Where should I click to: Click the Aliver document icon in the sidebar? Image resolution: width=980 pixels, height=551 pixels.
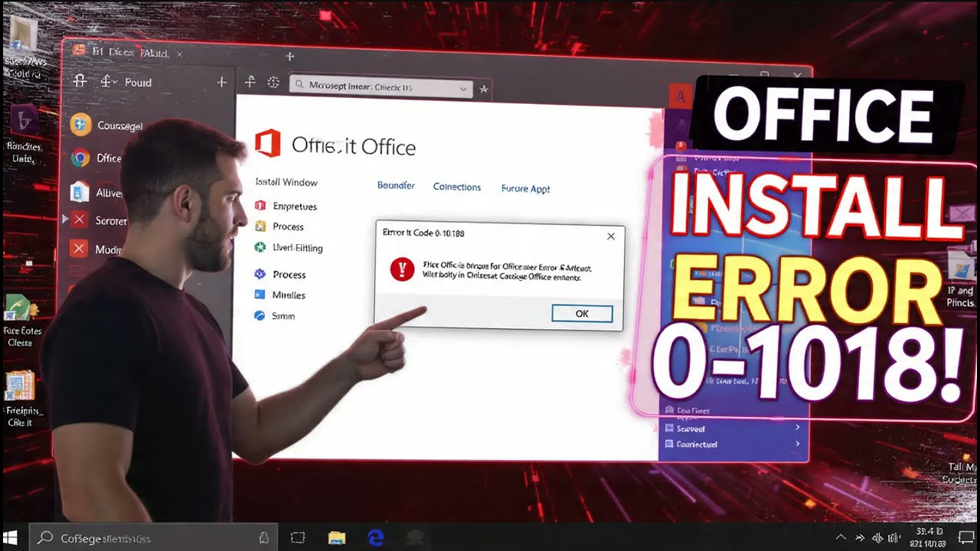[80, 191]
